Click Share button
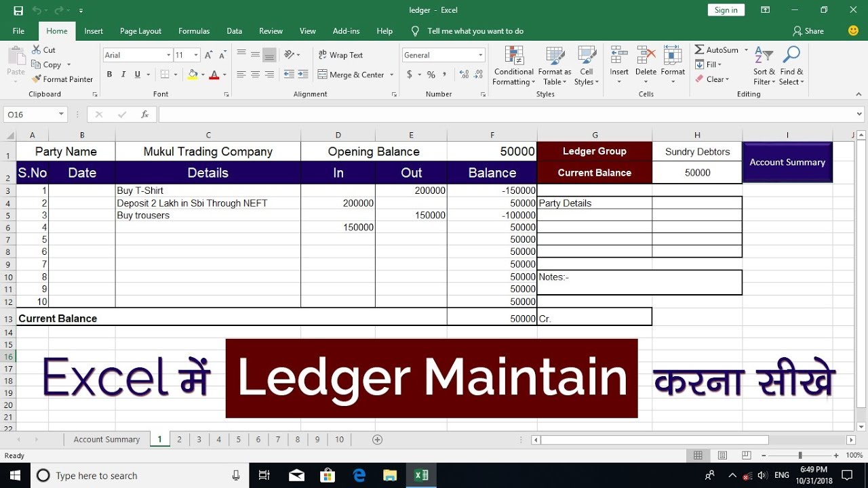The height and width of the screenshot is (488, 868). coord(808,31)
